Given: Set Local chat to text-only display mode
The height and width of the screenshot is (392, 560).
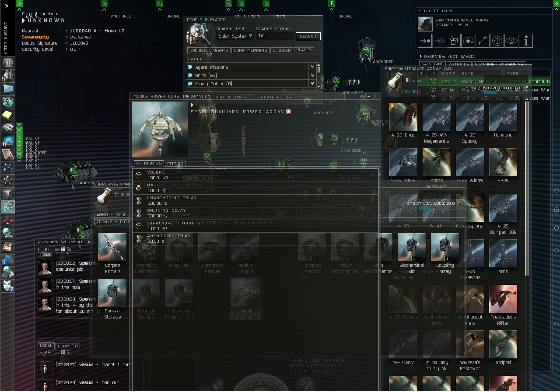Looking at the screenshot, I should pyautogui.click(x=57, y=352).
